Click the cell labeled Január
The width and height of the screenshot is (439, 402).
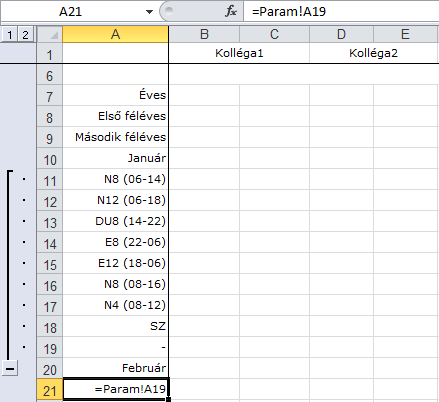(x=115, y=158)
